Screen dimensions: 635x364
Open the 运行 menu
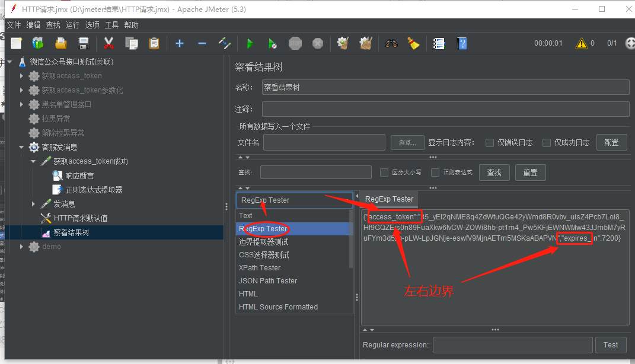[x=72, y=25]
